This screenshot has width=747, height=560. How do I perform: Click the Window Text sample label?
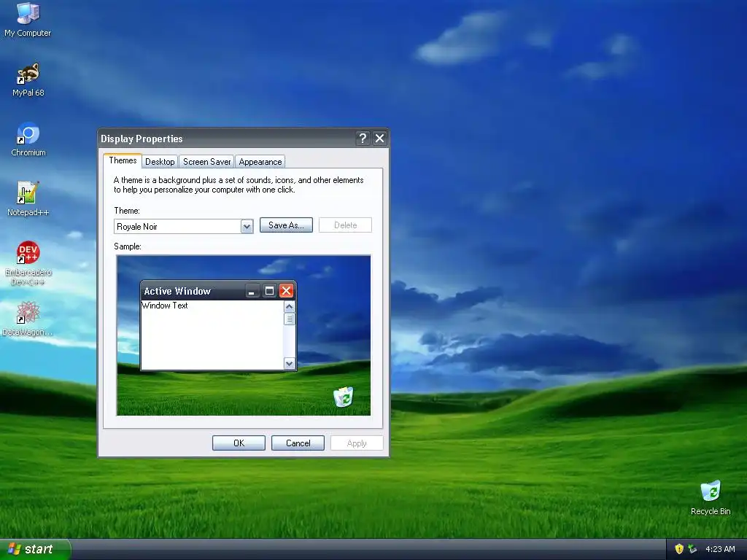click(x=165, y=306)
